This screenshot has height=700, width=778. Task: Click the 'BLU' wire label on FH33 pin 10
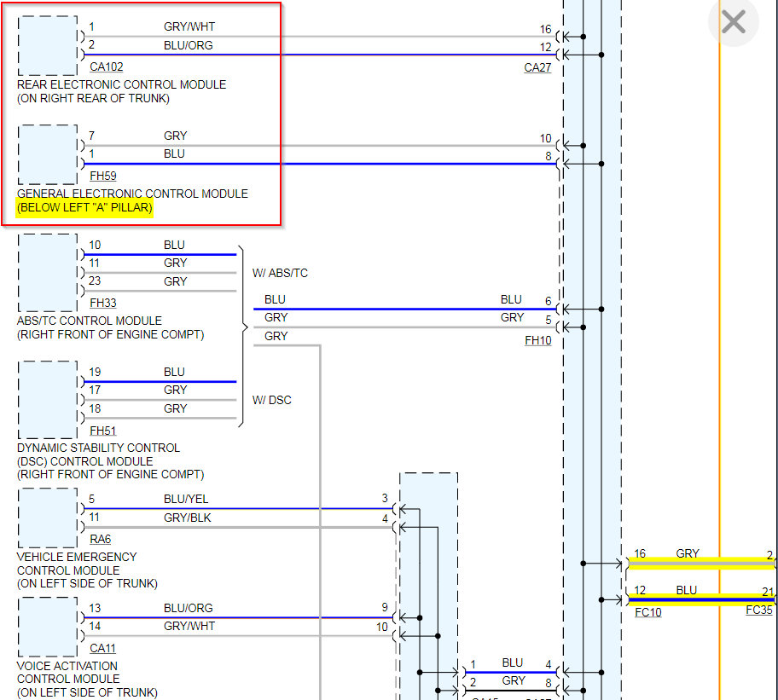click(x=174, y=245)
